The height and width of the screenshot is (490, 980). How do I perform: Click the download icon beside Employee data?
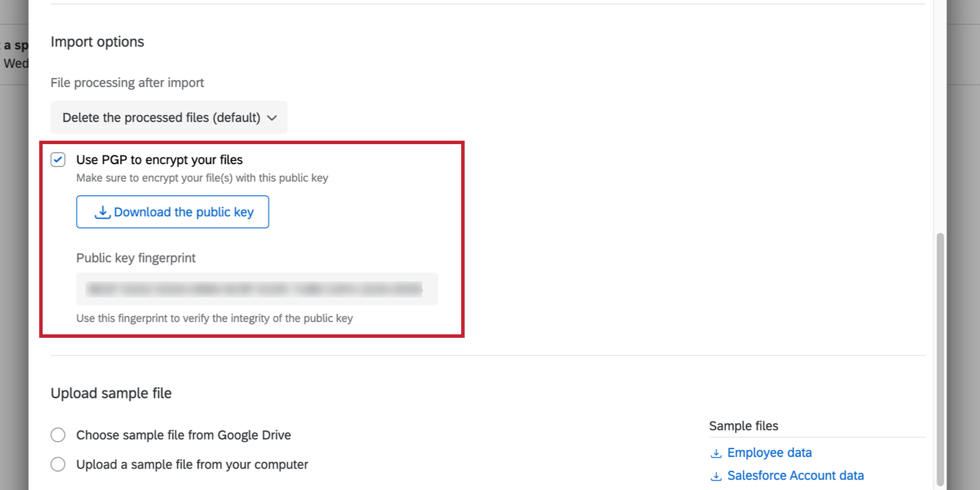click(x=716, y=454)
